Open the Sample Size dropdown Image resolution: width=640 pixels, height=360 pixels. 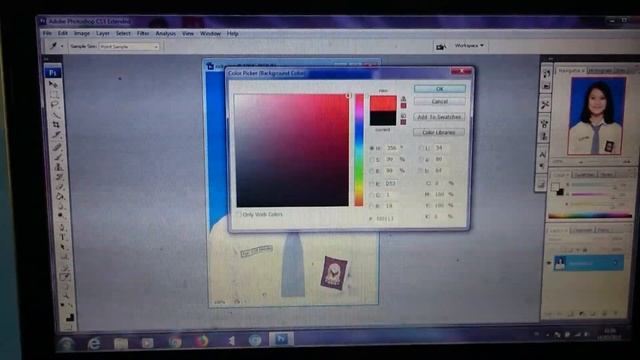[x=129, y=47]
